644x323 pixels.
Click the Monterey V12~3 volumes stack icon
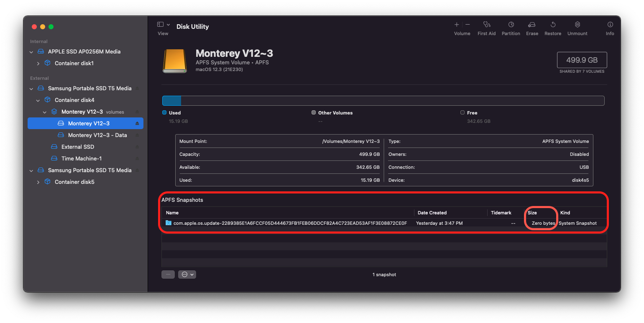[x=54, y=112]
